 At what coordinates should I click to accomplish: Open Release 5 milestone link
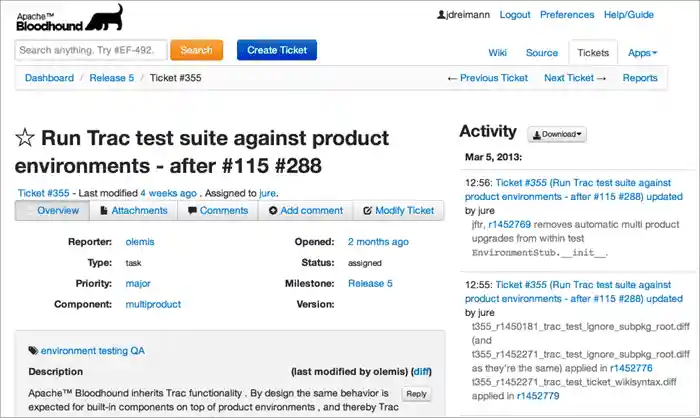point(370,283)
